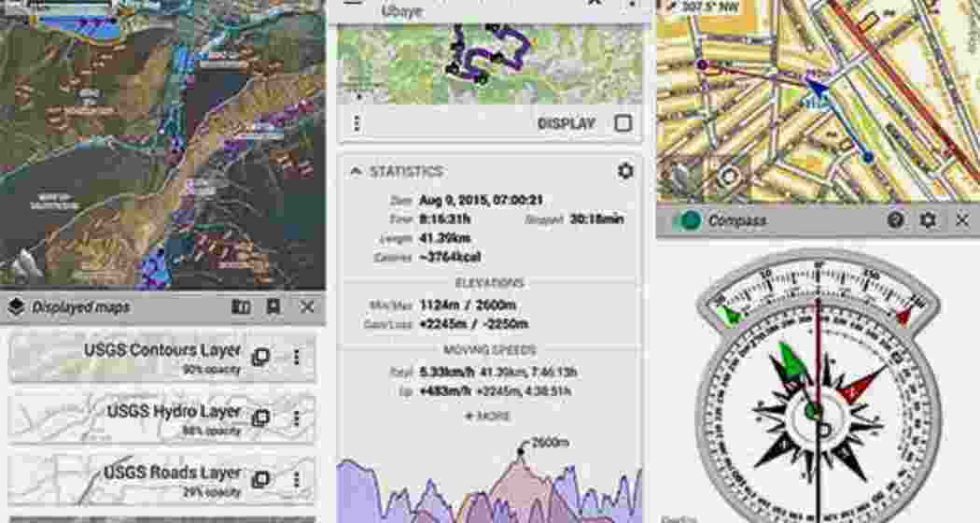Open Compass settings gear icon
This screenshot has width=980, height=523.
(x=928, y=220)
